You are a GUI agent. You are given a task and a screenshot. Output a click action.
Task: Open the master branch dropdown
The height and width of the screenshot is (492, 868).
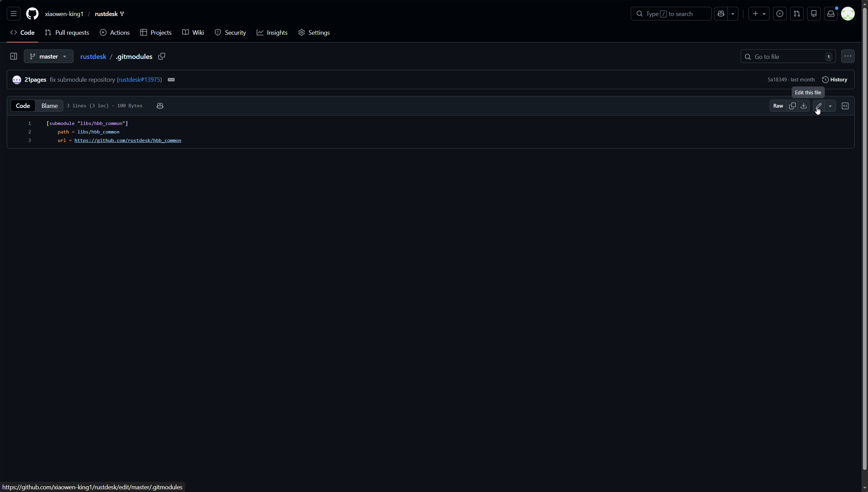[x=49, y=56]
